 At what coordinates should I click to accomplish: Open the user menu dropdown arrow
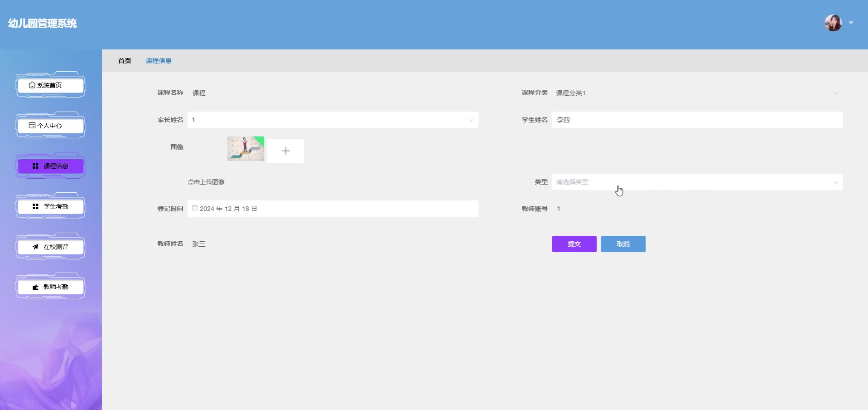pyautogui.click(x=851, y=23)
